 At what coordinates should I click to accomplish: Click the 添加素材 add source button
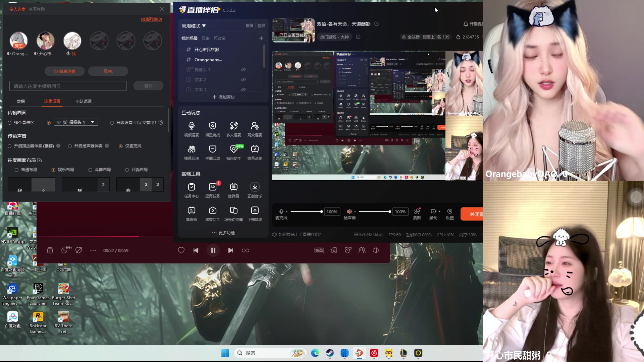coord(223,97)
